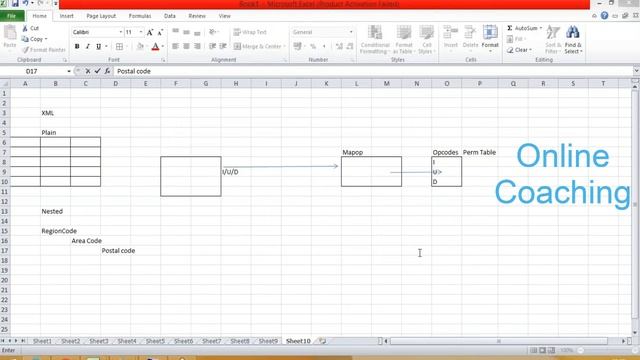Toggle Underline formatting
The image size is (640, 360).
(x=98, y=47)
